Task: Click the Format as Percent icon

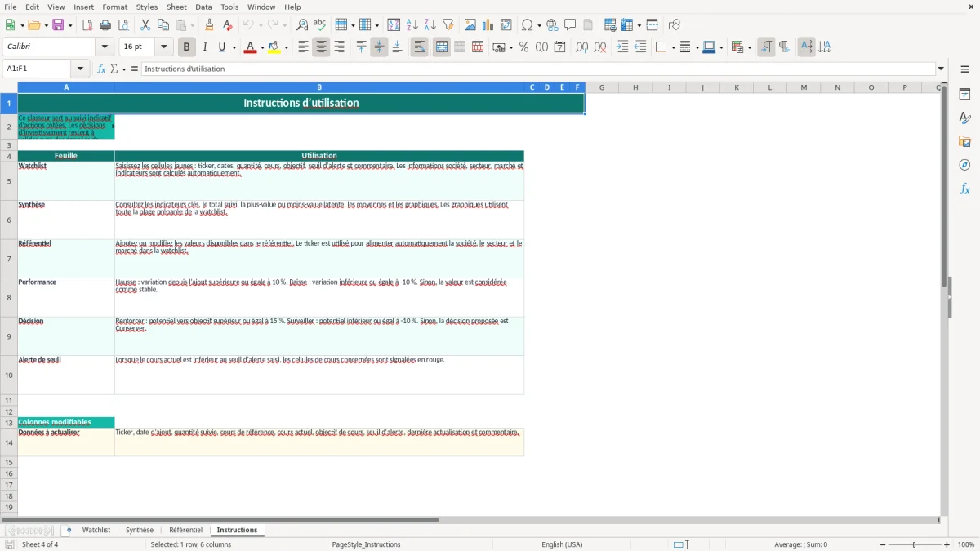Action: pyautogui.click(x=524, y=47)
